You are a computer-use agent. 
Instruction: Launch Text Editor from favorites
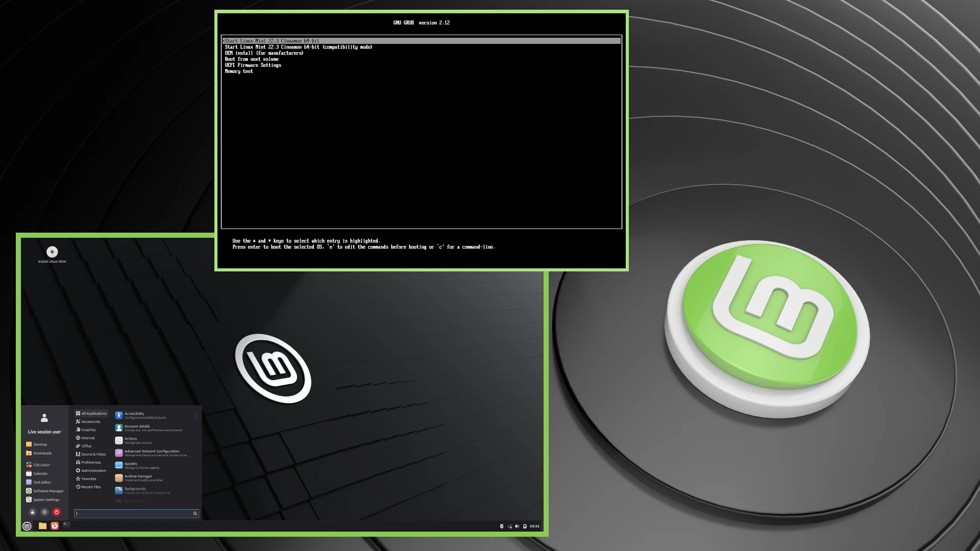coord(39,482)
